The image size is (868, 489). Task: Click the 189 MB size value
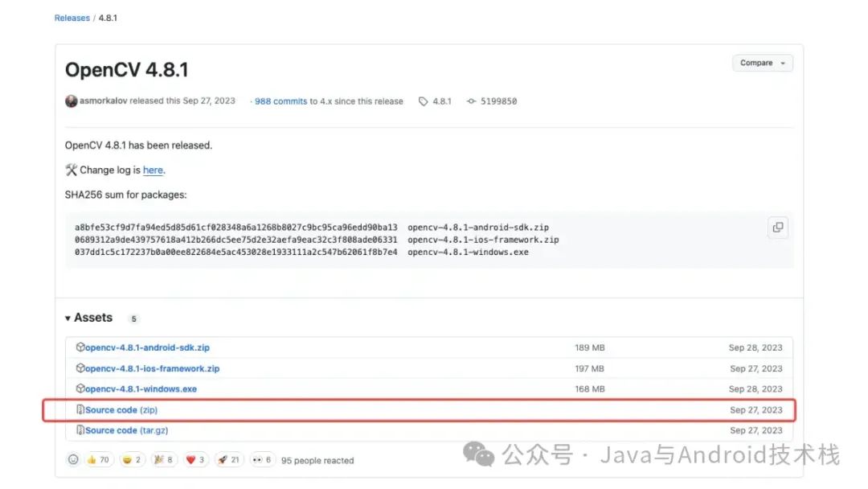[x=590, y=347]
